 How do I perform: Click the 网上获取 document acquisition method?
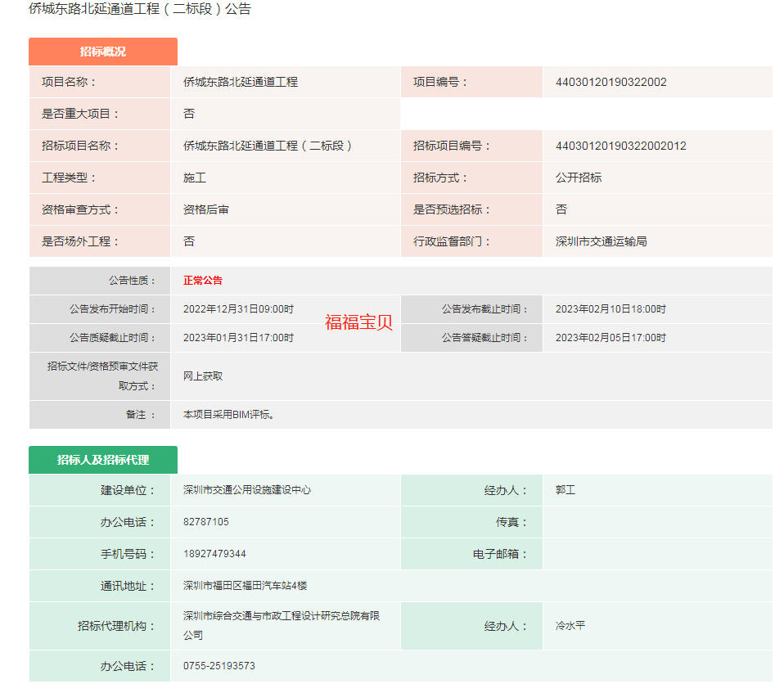pyautogui.click(x=203, y=376)
